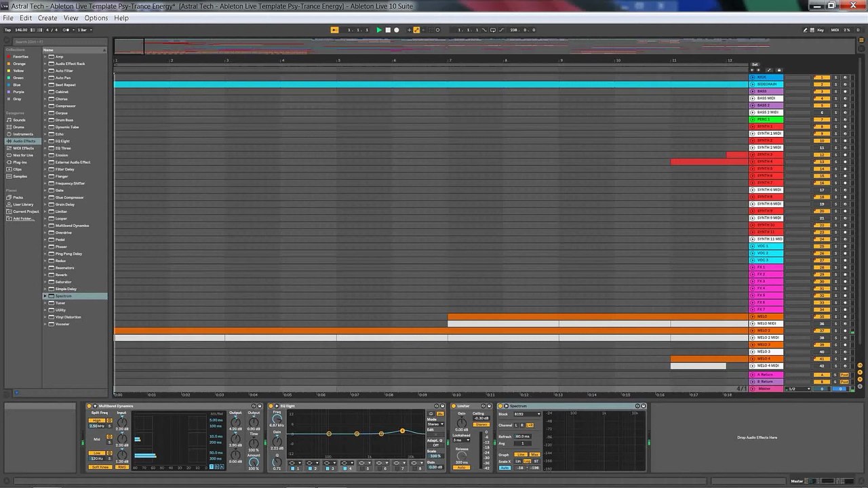Start playback with the Play button
Image resolution: width=868 pixels, height=488 pixels.
pos(379,30)
